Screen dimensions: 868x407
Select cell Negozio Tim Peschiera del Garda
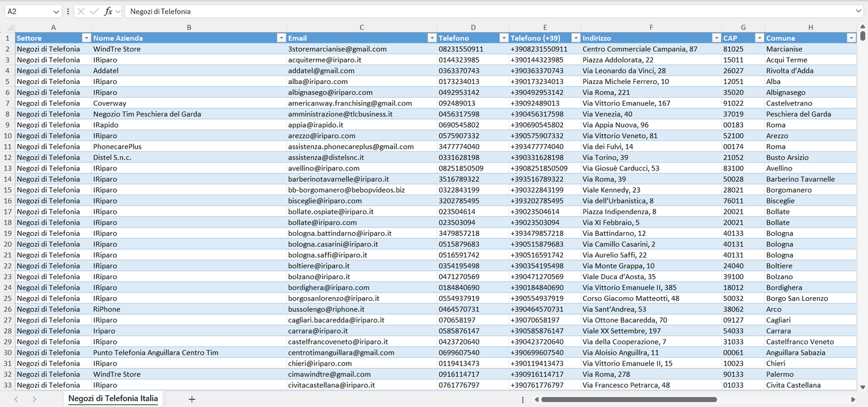click(189, 114)
